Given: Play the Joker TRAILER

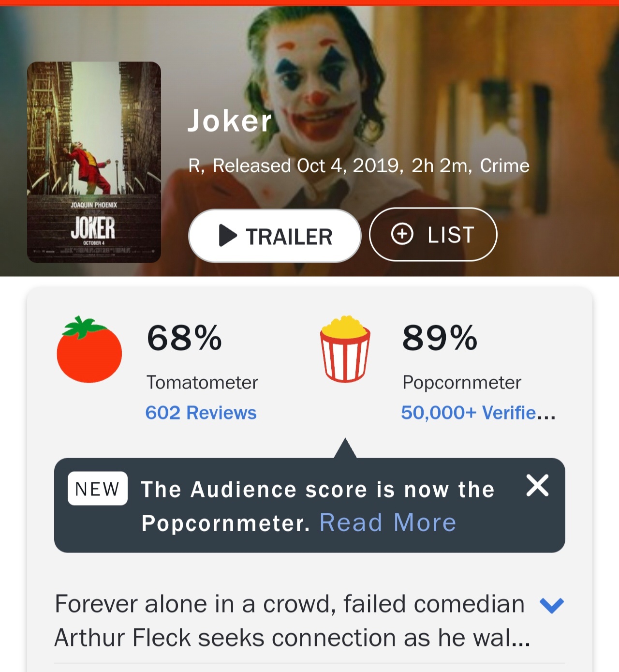Looking at the screenshot, I should point(275,236).
